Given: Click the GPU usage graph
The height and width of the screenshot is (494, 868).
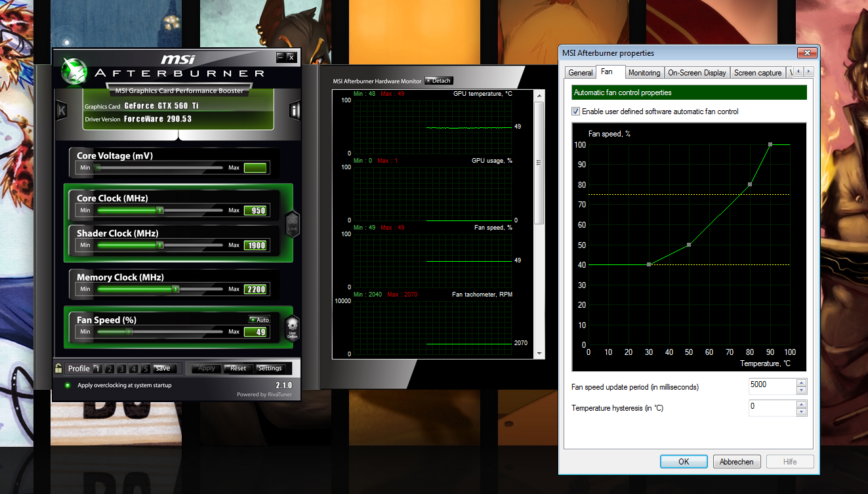Looking at the screenshot, I should pyautogui.click(x=433, y=194).
